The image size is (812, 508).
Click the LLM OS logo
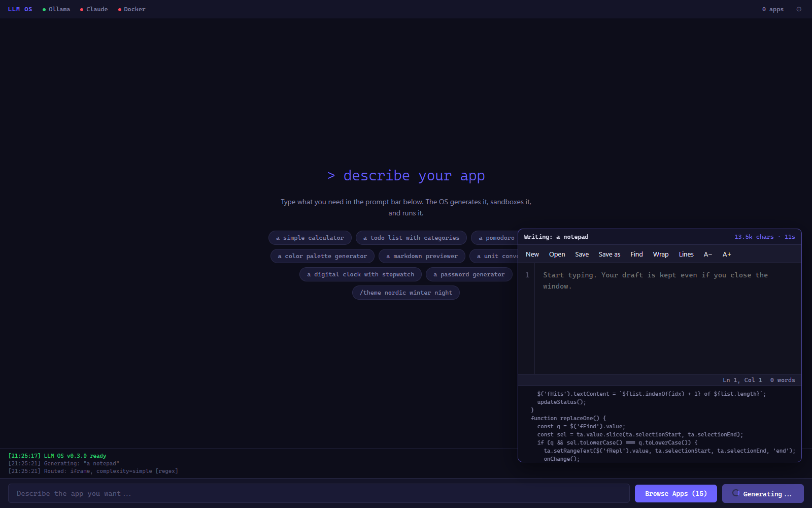click(20, 9)
